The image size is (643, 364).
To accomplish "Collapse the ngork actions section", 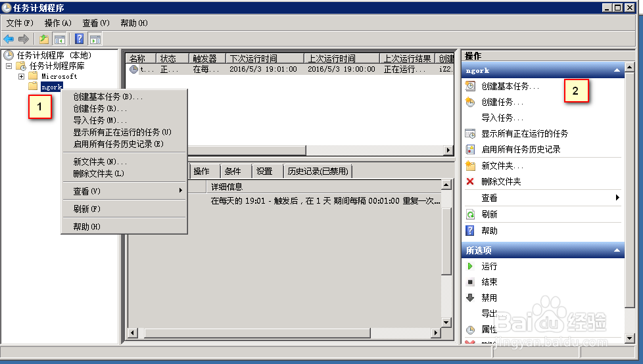I will [617, 70].
